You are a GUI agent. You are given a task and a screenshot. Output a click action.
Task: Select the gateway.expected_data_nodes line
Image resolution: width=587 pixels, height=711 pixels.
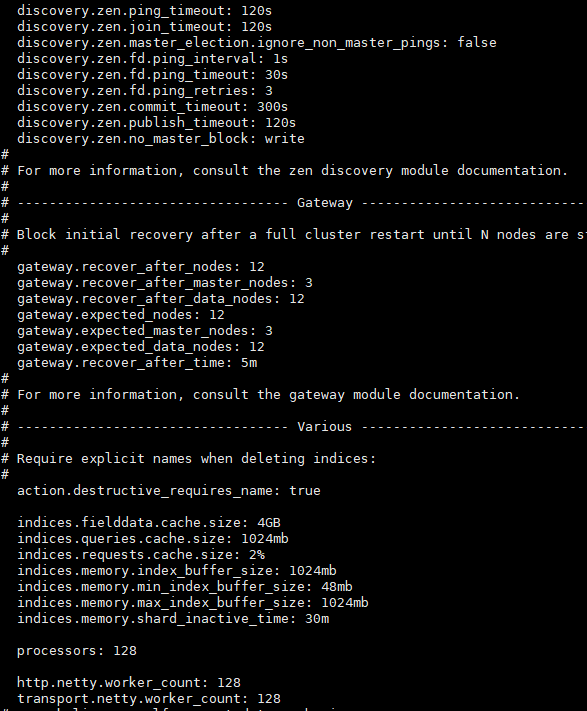pyautogui.click(x=141, y=347)
